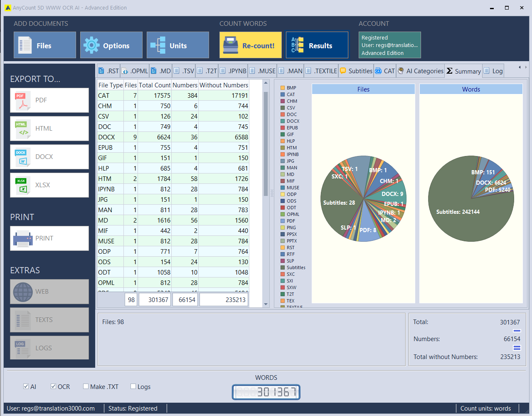Click the Without Numbers column header
Screen dimensions: 532x416
pyautogui.click(x=224, y=85)
